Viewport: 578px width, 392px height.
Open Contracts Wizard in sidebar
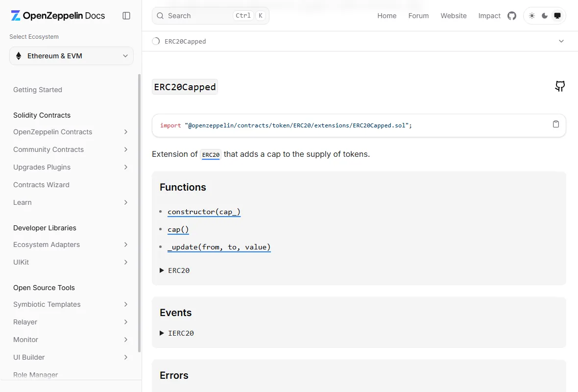click(x=41, y=185)
